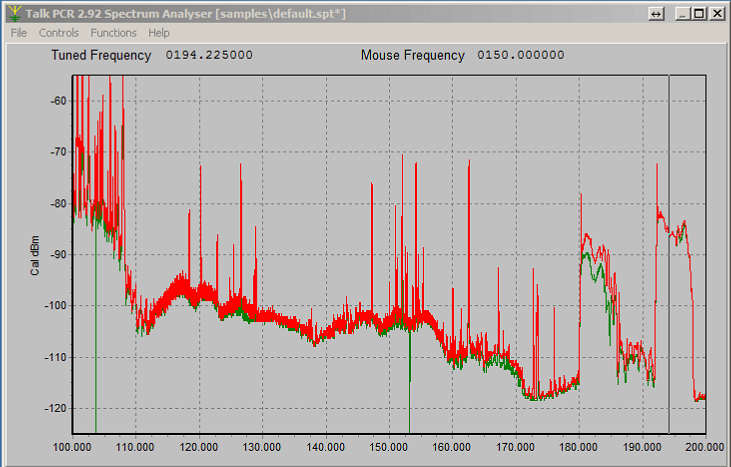The width and height of the screenshot is (731, 467).
Task: Click the 180.000 label on frequency axis
Action: (x=578, y=447)
